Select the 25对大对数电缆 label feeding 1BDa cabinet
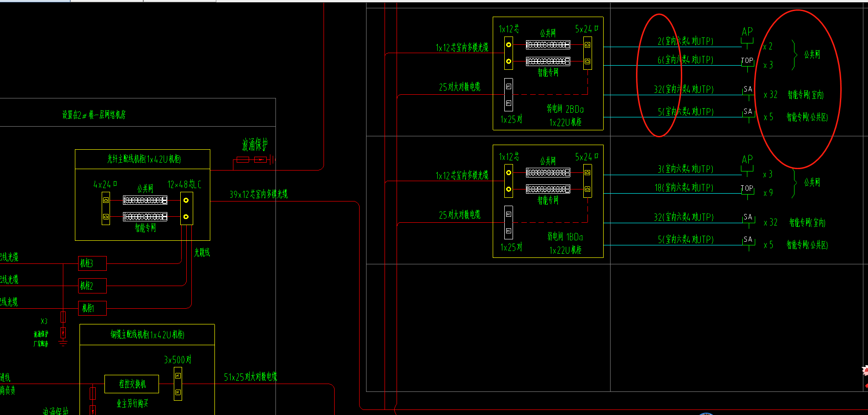 [x=459, y=215]
